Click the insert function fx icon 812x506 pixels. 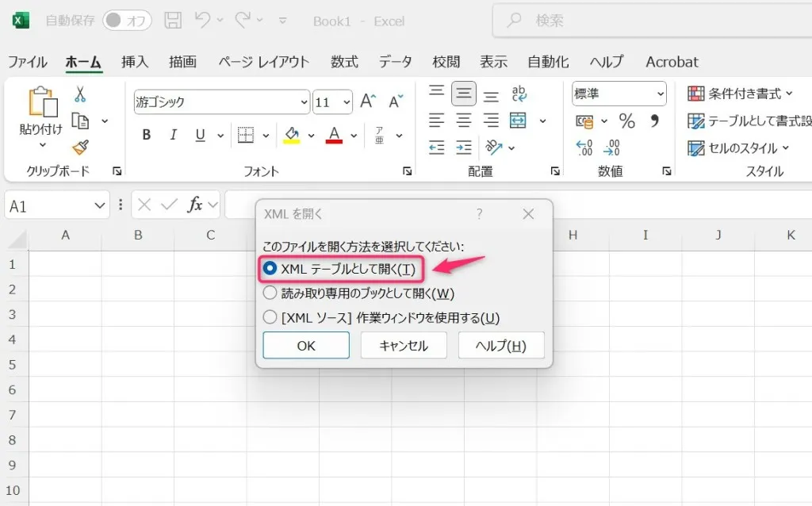pos(195,205)
